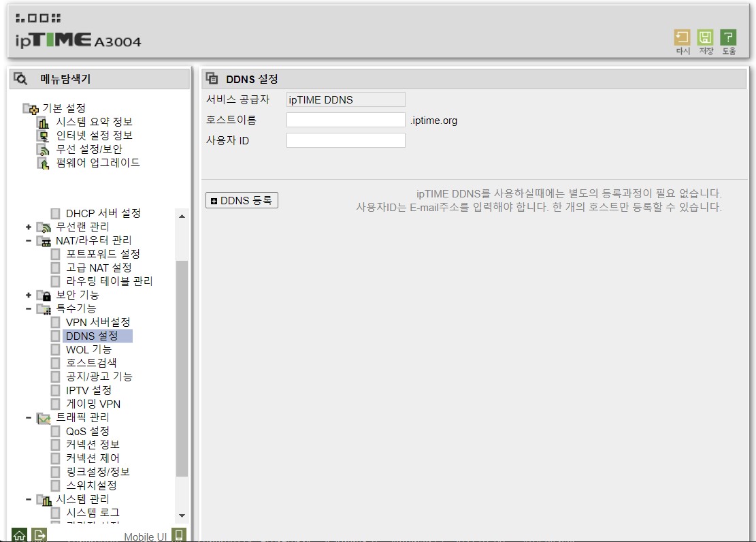Open 링크설정/정보 in the tree
This screenshot has height=542, width=756.
98,472
